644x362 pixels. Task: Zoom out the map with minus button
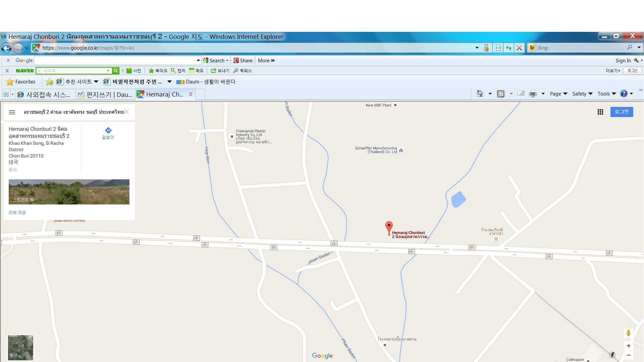[x=629, y=355]
